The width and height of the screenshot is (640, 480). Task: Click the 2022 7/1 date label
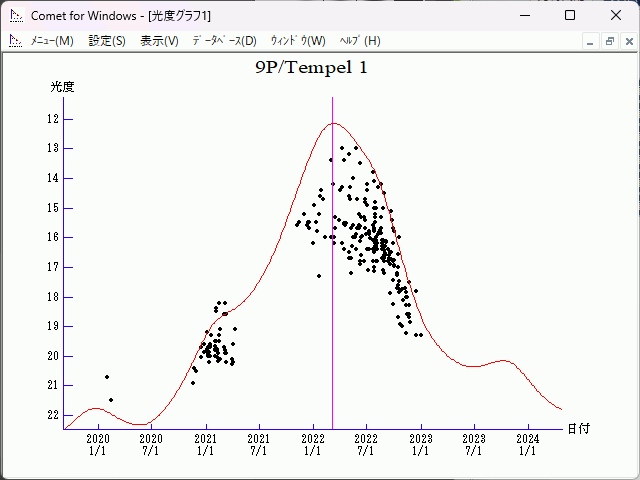click(366, 445)
